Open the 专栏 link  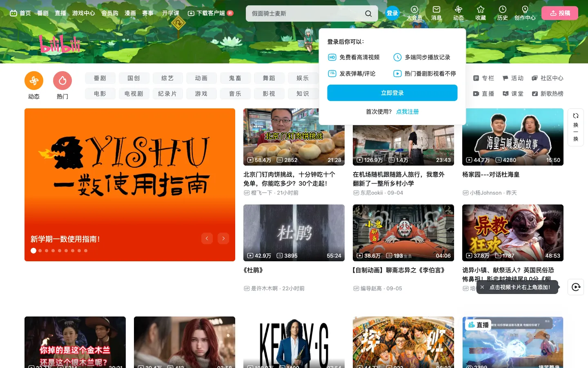(483, 78)
